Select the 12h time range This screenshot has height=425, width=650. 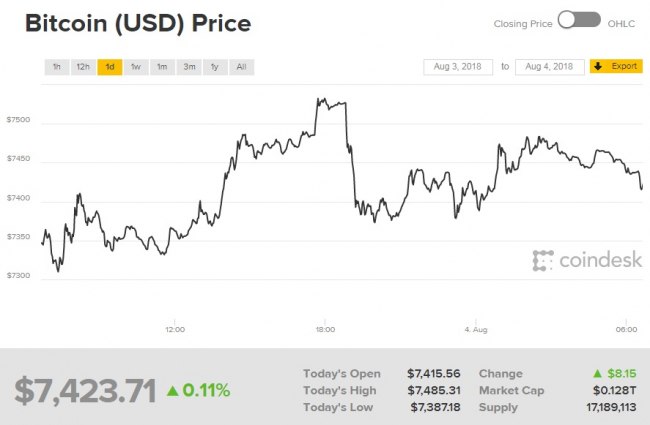pos(83,67)
